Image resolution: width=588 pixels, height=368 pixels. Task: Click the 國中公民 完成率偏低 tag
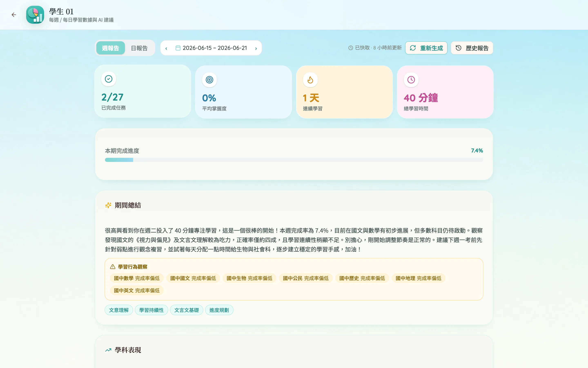(x=306, y=278)
